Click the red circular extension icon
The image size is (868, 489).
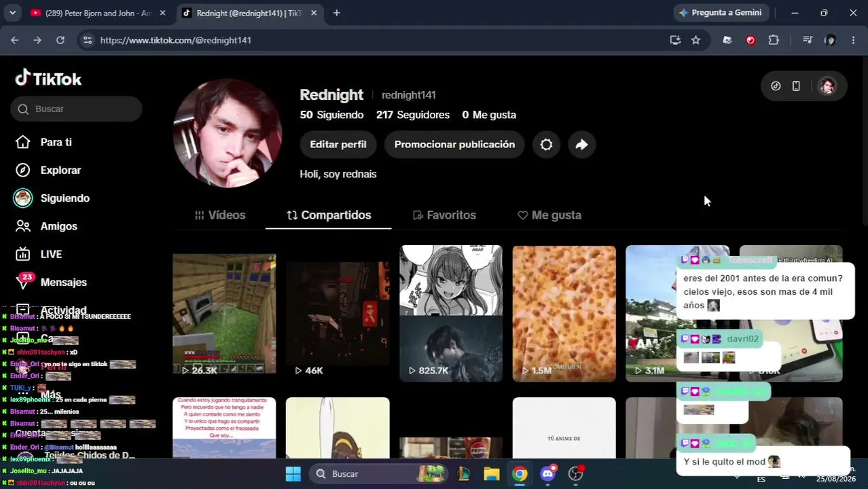(751, 40)
